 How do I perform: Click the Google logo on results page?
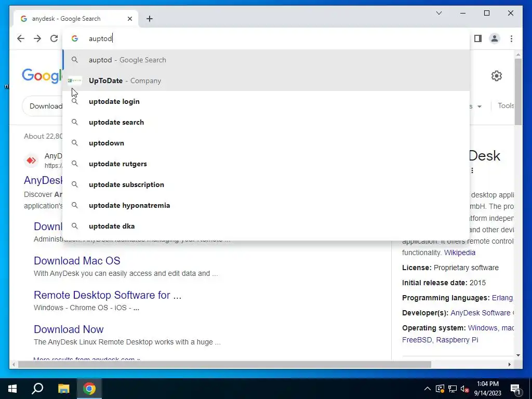[42, 75]
